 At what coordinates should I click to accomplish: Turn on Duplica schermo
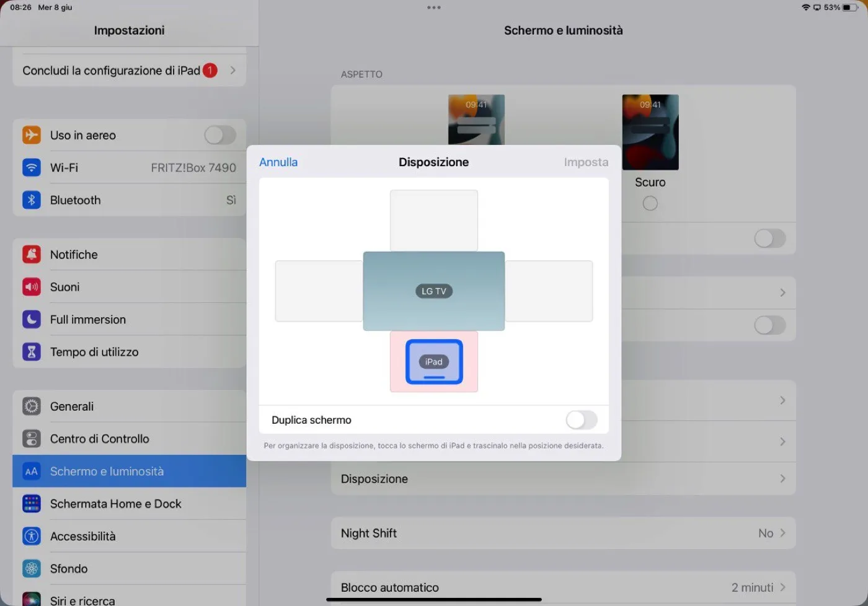(582, 419)
